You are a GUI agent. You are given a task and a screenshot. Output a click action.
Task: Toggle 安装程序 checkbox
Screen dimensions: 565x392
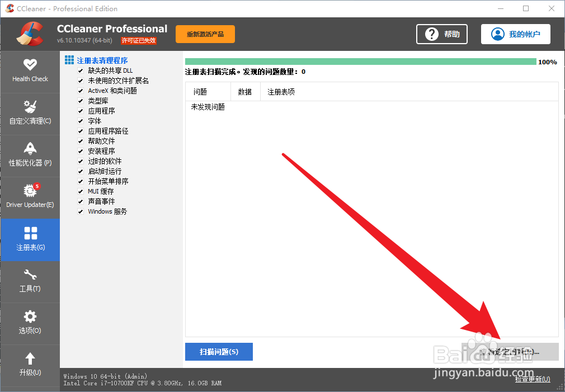(81, 152)
